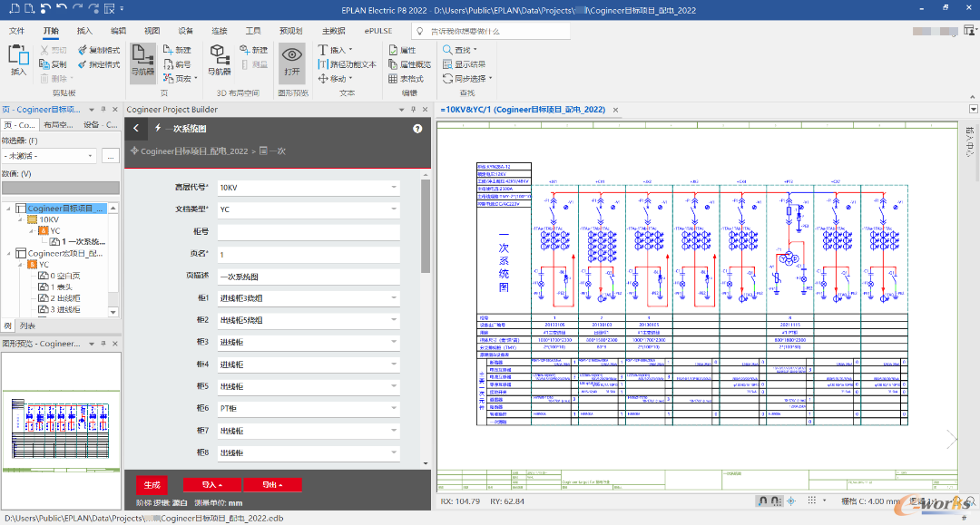The height and width of the screenshot is (525, 980).
Task: Switch to the 工具 ribbon tab
Action: (253, 31)
